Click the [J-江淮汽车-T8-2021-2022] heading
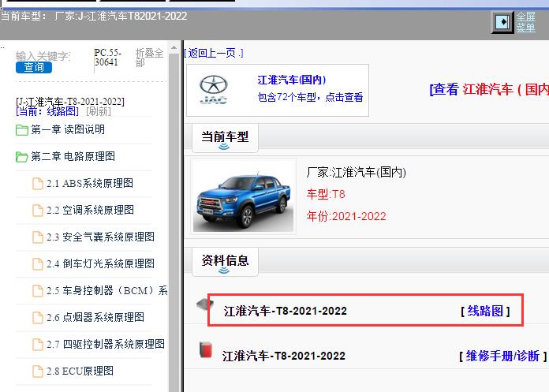 point(70,102)
